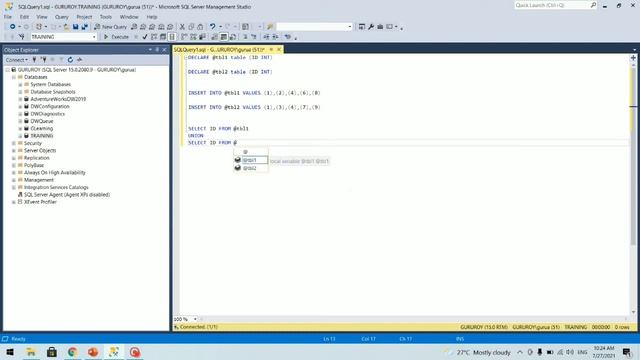Toggle auto-hide pin on Object Explorer
The height and width of the screenshot is (360, 640).
tap(157, 49)
